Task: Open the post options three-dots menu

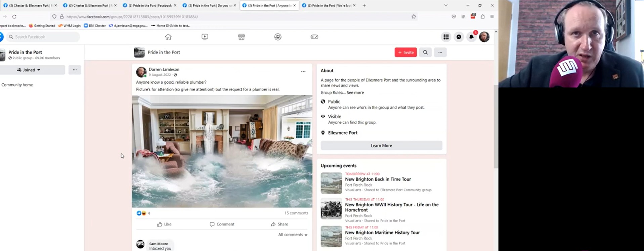Action: [x=303, y=72]
